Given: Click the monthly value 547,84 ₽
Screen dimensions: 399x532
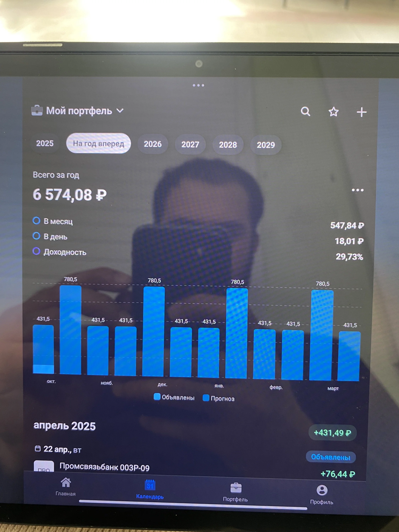Looking at the screenshot, I should (x=347, y=226).
